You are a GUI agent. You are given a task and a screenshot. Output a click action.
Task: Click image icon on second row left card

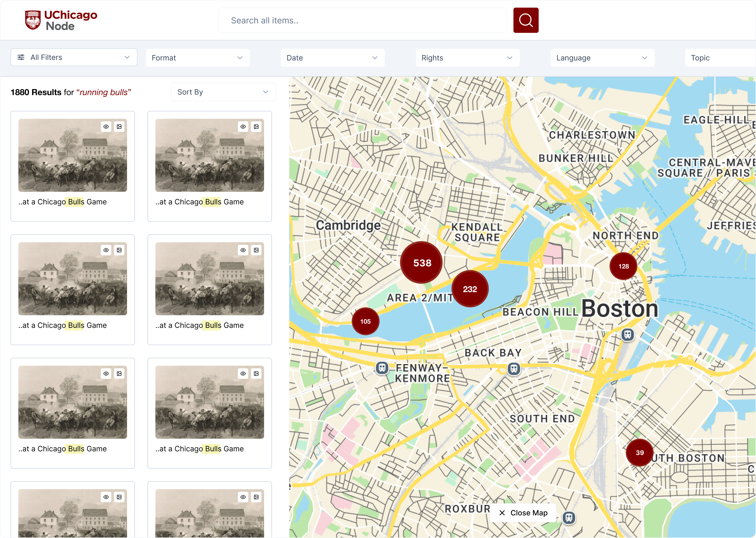119,250
